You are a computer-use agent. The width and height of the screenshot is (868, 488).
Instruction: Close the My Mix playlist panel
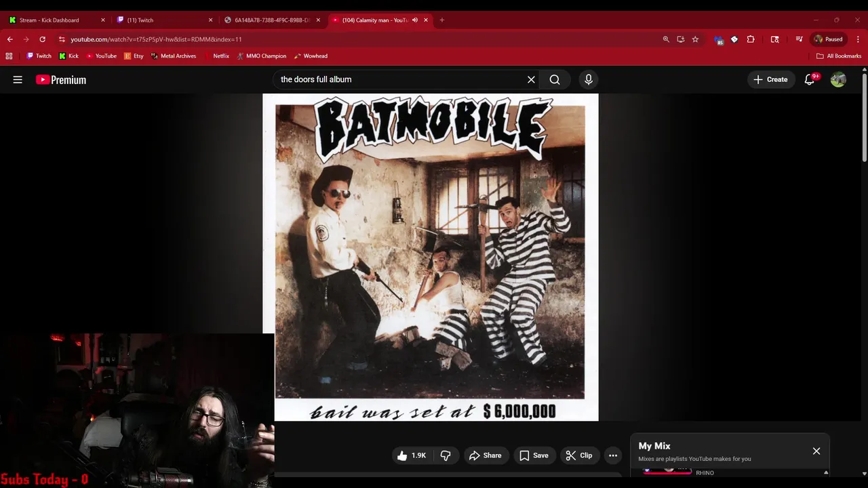pyautogui.click(x=816, y=451)
